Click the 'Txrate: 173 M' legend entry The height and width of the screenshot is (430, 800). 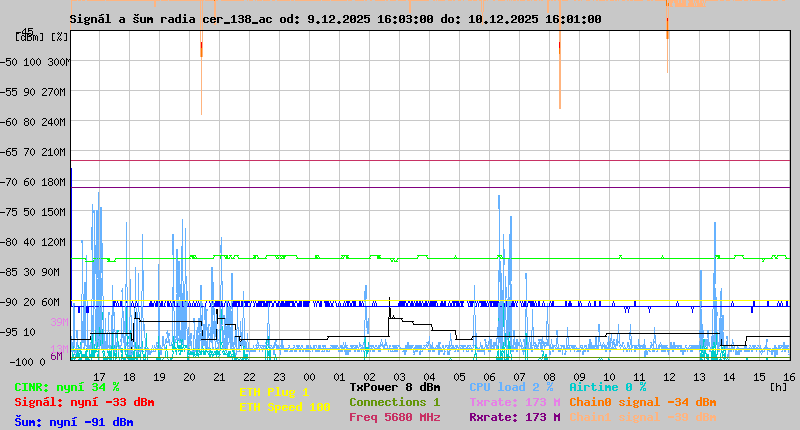[515, 402]
